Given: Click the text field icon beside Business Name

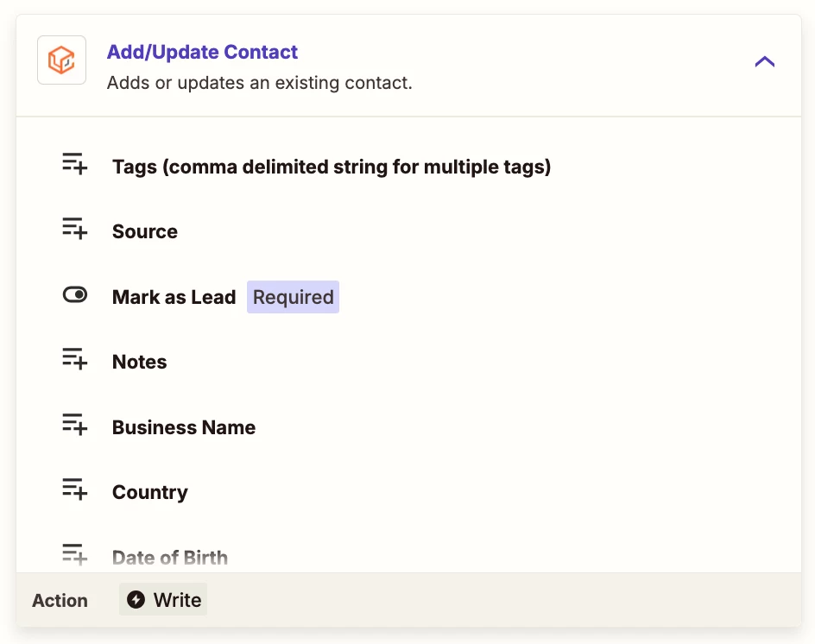Looking at the screenshot, I should click(x=75, y=425).
